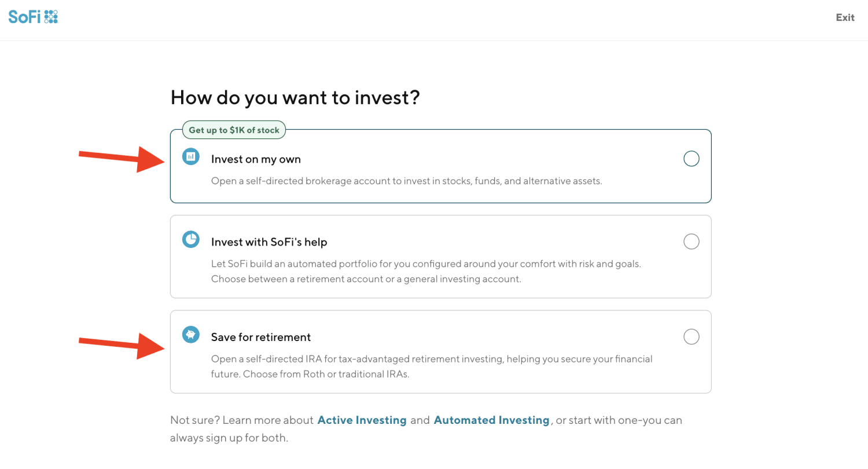Select the Invest with SoFi's help radio button
868x469 pixels.
coord(691,241)
